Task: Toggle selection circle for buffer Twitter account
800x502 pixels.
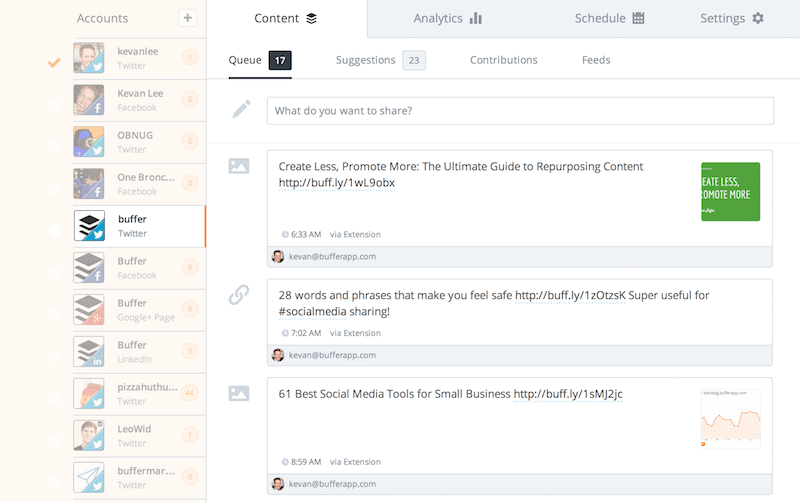Action: pyautogui.click(x=55, y=231)
